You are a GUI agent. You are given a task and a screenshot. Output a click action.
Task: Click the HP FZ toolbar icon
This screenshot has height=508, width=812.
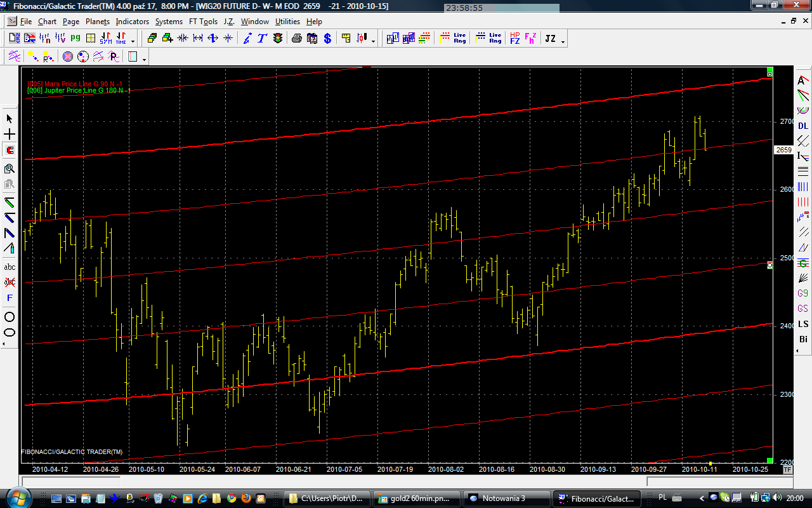(x=514, y=39)
